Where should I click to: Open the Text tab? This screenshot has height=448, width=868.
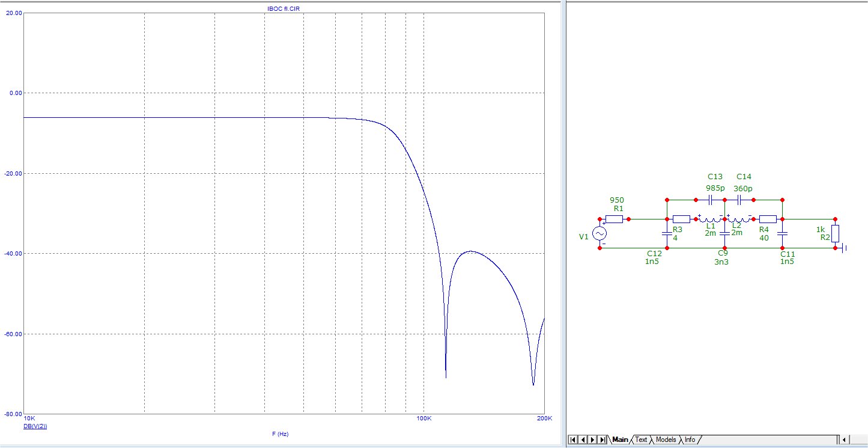coord(641,440)
